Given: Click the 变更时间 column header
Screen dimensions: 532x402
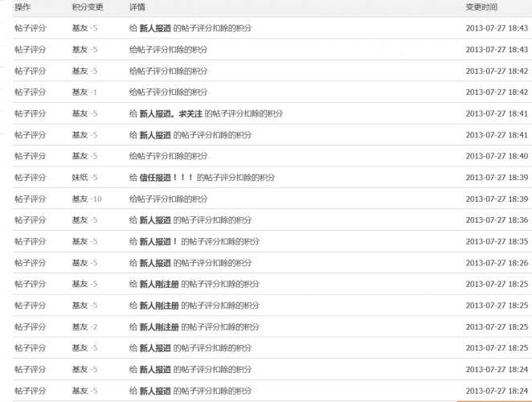Looking at the screenshot, I should [481, 6].
